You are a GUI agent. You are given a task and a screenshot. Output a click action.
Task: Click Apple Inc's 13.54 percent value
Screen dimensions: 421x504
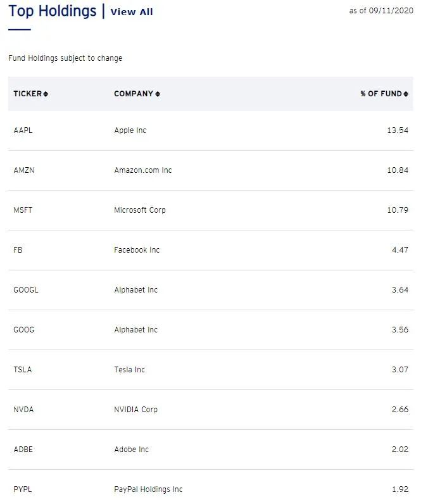point(398,130)
